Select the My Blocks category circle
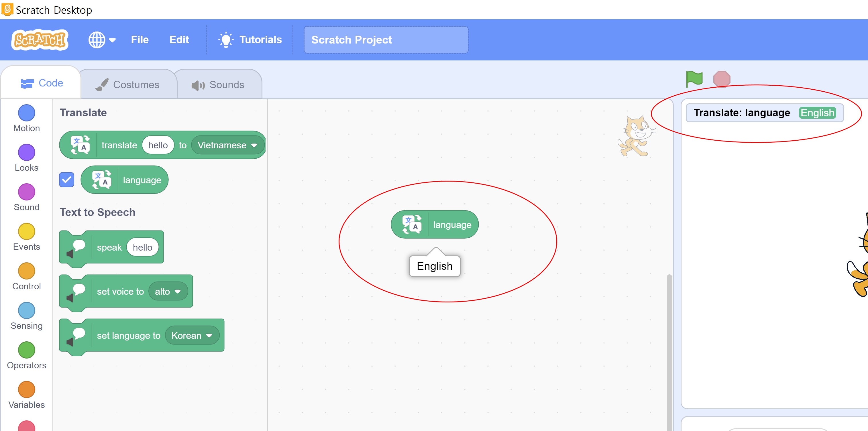This screenshot has height=431, width=868. tap(26, 426)
